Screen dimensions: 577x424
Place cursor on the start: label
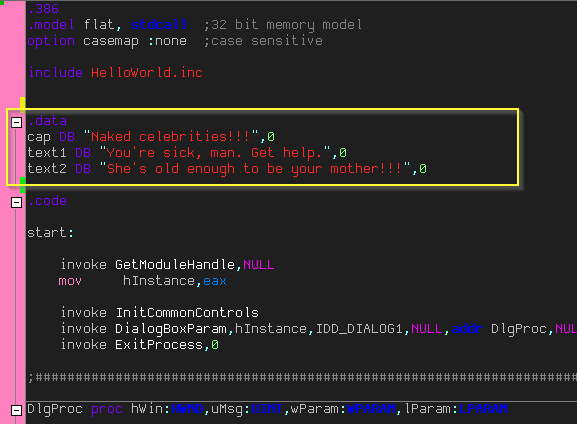50,233
